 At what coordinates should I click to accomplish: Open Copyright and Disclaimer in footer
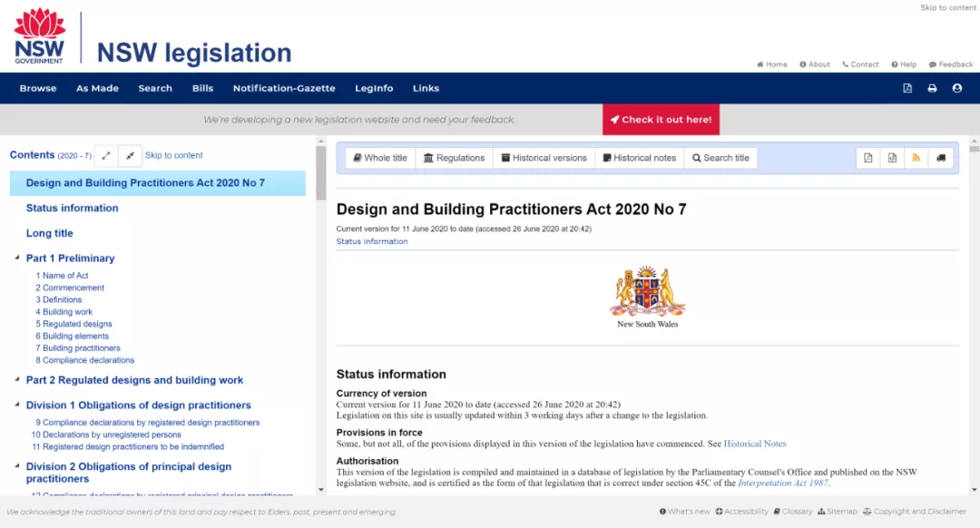click(915, 511)
